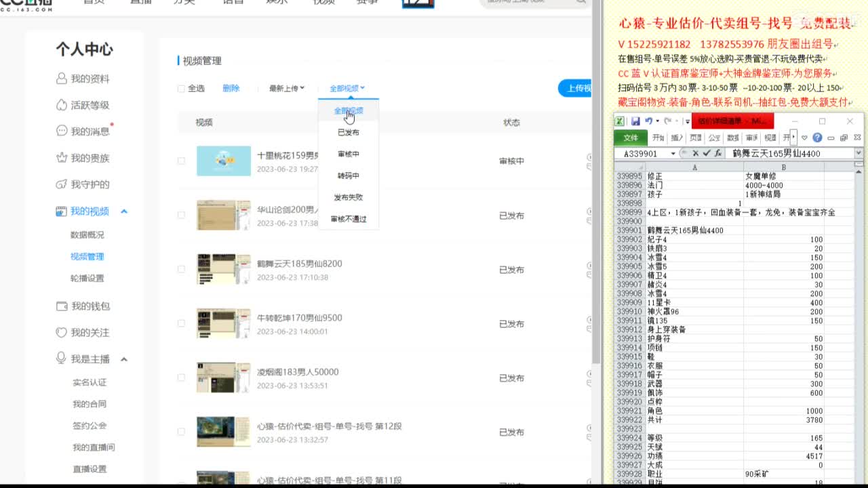Click the 我的关注 heart icon
Viewport: 868px width, 488px height.
[62, 333]
